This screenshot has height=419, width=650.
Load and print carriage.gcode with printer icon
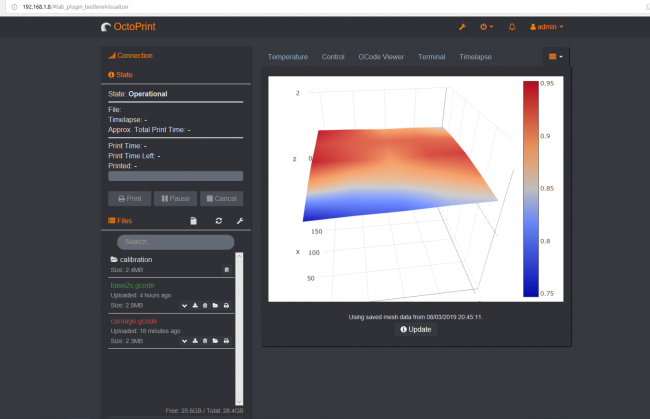coord(227,341)
